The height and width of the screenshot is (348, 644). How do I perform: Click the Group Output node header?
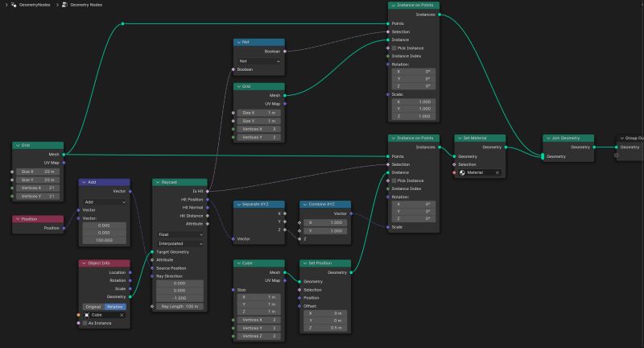pos(630,138)
